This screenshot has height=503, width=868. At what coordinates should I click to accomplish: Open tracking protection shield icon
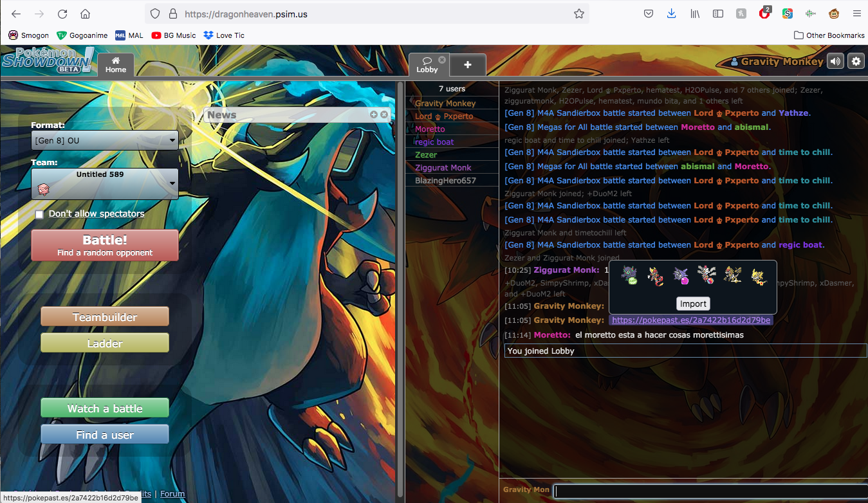155,14
